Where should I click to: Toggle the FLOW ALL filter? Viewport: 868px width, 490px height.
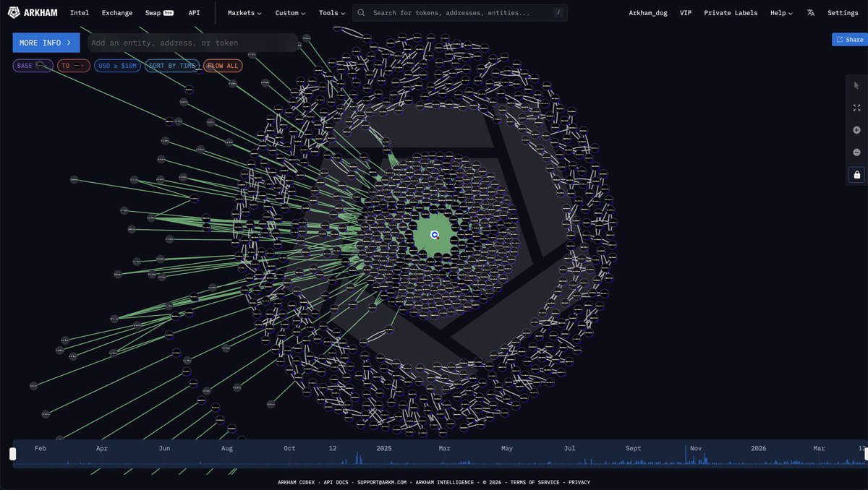(x=223, y=66)
